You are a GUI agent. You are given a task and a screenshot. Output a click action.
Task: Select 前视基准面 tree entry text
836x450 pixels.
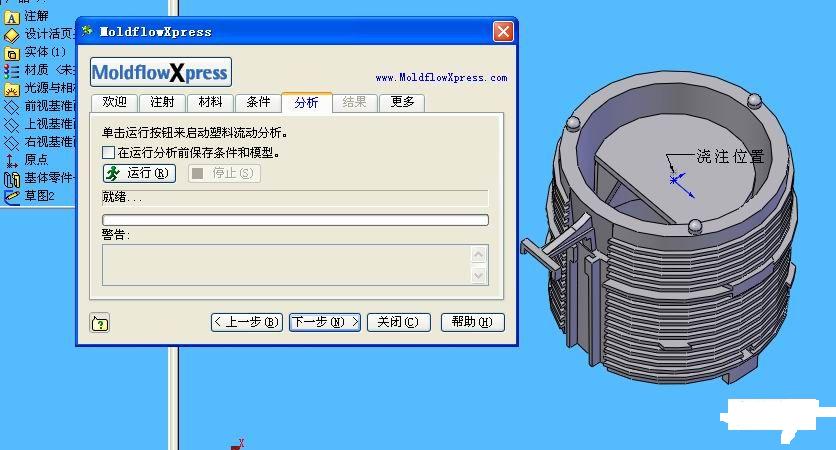tap(51, 106)
